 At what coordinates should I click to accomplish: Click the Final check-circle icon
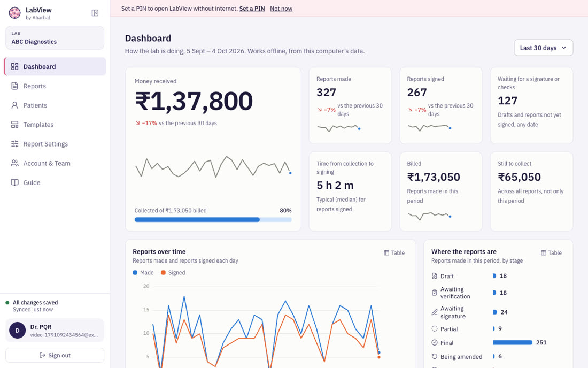click(x=434, y=342)
